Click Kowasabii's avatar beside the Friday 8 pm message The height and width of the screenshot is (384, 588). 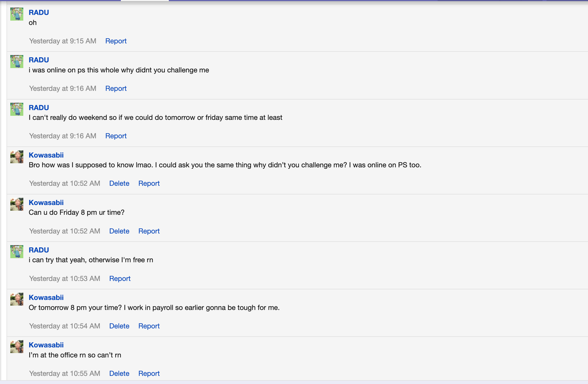coord(17,204)
